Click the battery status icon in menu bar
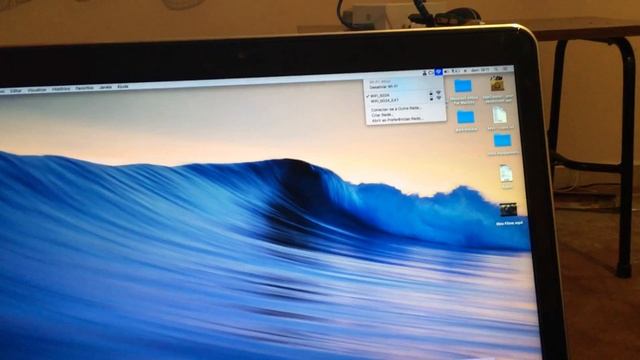The height and width of the screenshot is (360, 640). 455,71
